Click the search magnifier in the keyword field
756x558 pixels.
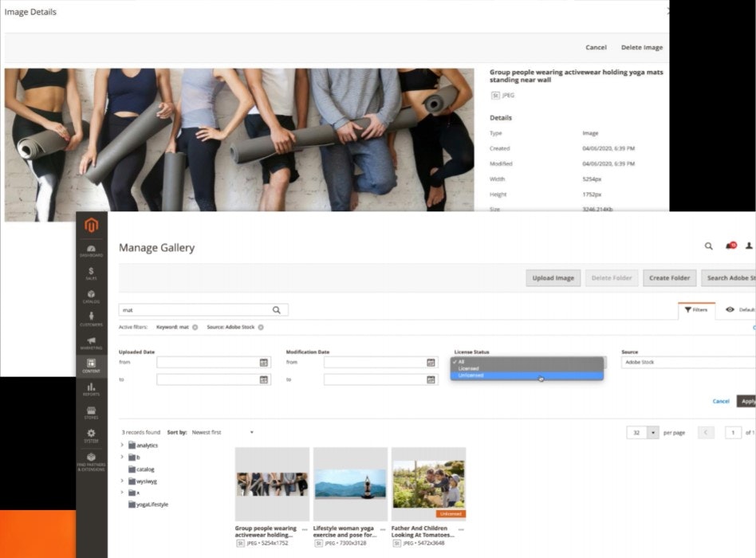[277, 310]
